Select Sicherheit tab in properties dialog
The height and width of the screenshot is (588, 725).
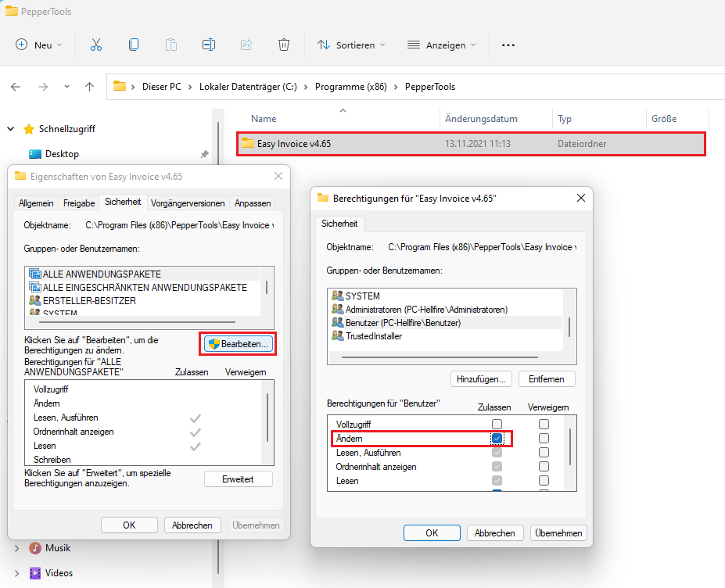(x=123, y=202)
